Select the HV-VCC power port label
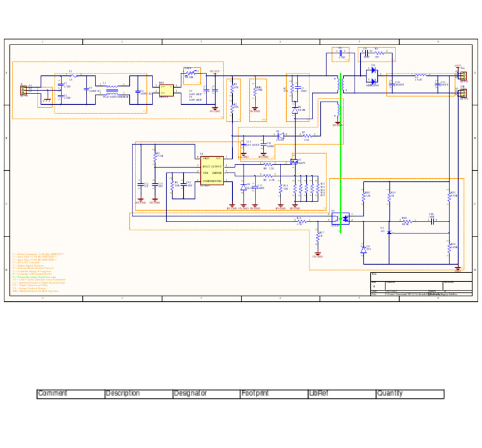 click(215, 73)
